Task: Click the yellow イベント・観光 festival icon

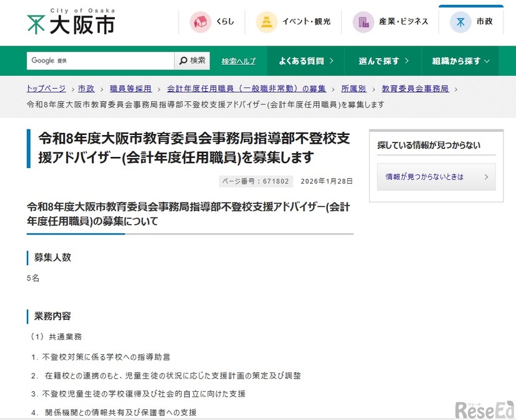Action: (x=266, y=21)
